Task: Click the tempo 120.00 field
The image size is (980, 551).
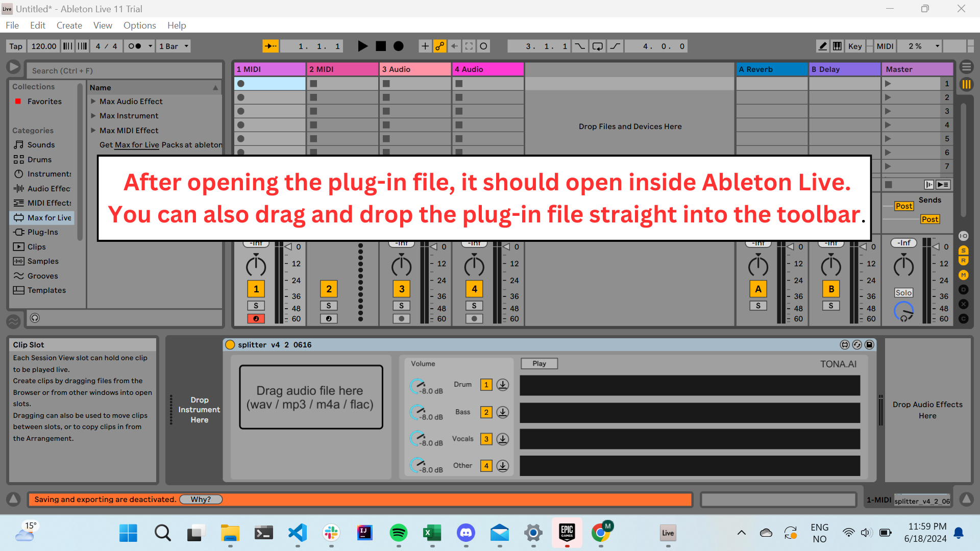Action: pos(44,46)
